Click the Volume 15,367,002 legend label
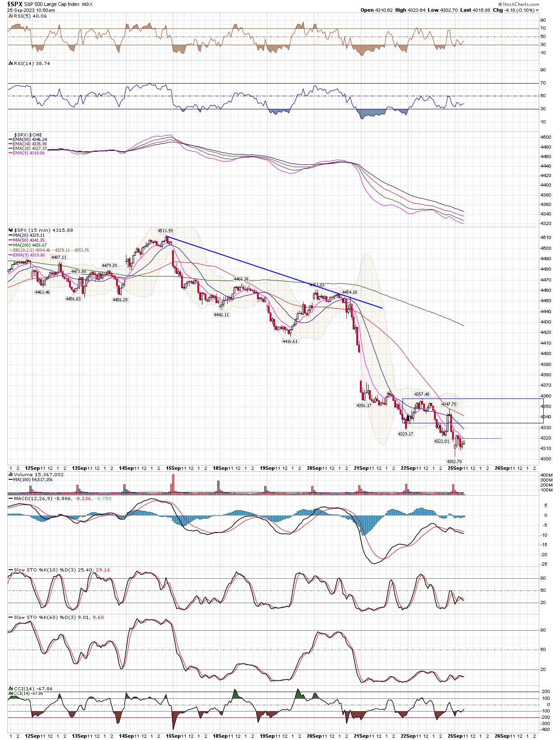560x740 pixels. [x=39, y=475]
